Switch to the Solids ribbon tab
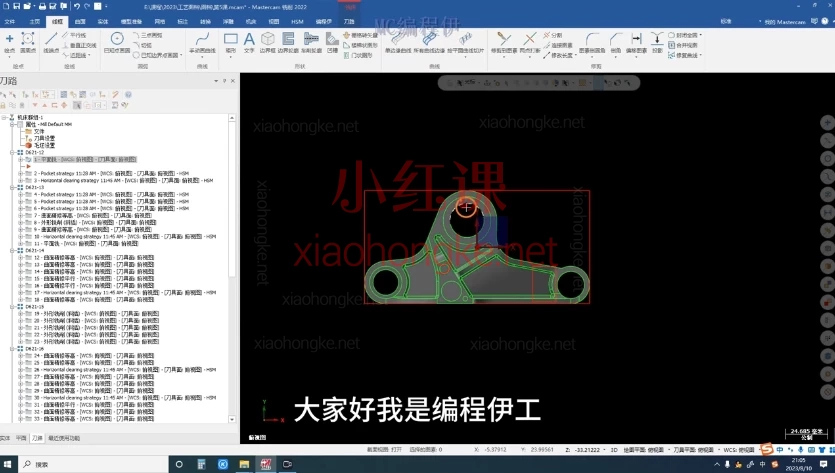Viewport: 835px width, 473px height. tap(103, 22)
